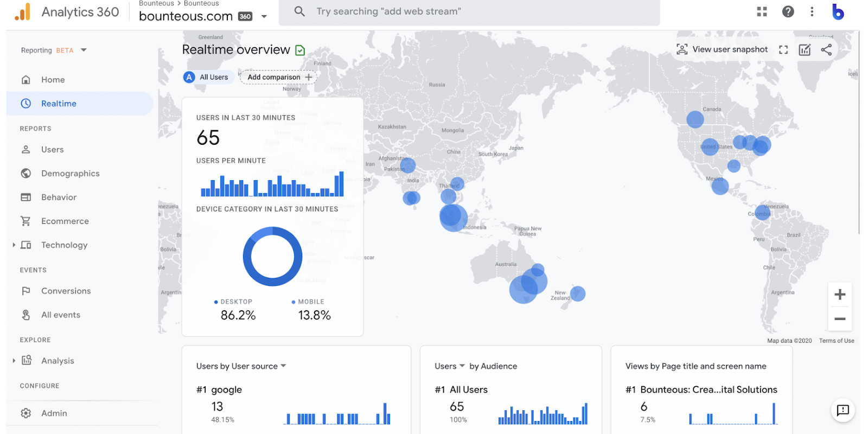Click the MOBILE legend color dot
Image resolution: width=868 pixels, height=434 pixels.
293,302
